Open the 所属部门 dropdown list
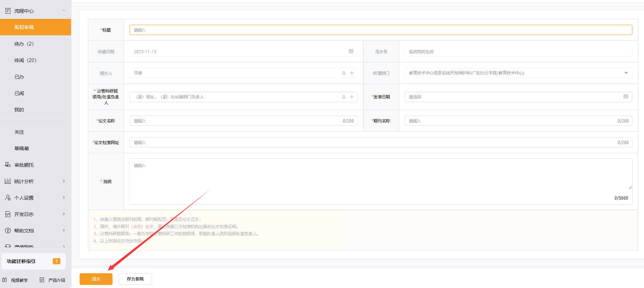The width and height of the screenshot is (644, 288). (x=626, y=73)
